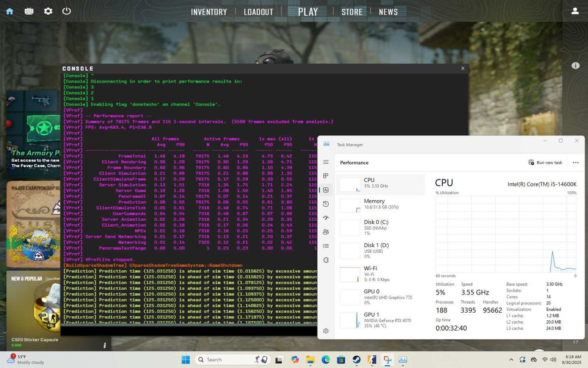Click the Steam icon in taskbar
The image size is (588, 368).
click(x=356, y=359)
